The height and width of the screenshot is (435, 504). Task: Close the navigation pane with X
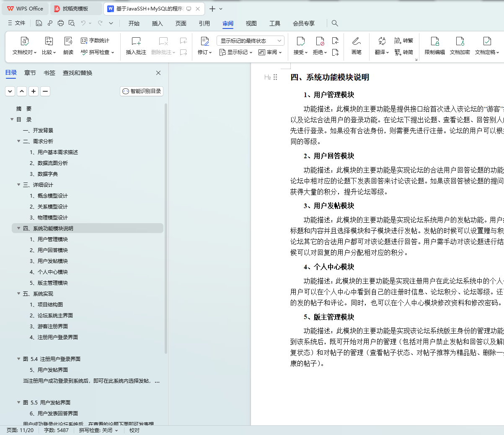tap(158, 73)
